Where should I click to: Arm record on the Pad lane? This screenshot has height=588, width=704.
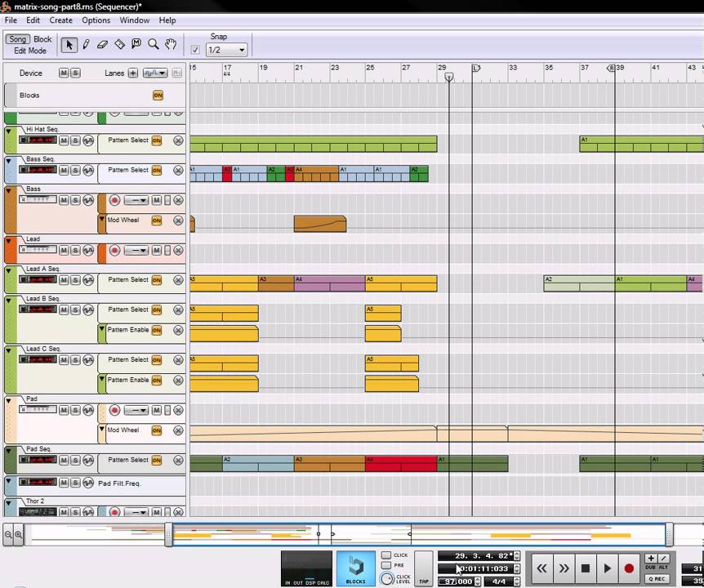coord(114,410)
